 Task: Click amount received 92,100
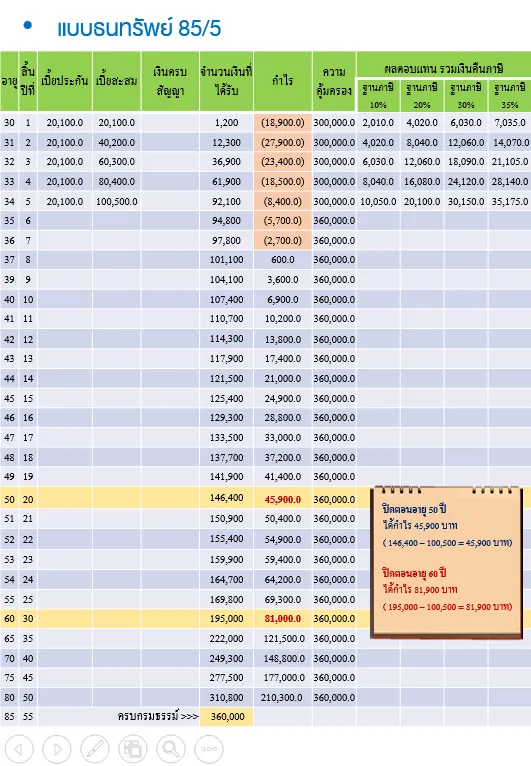(x=227, y=201)
